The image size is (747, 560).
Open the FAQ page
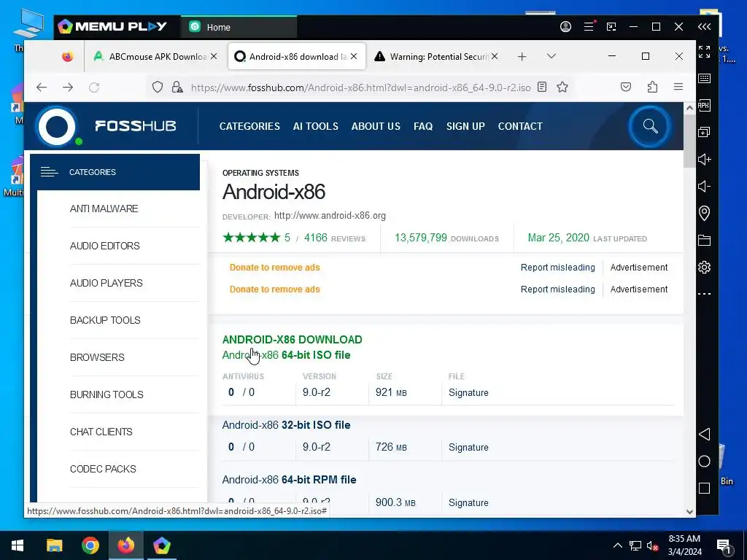pos(423,126)
